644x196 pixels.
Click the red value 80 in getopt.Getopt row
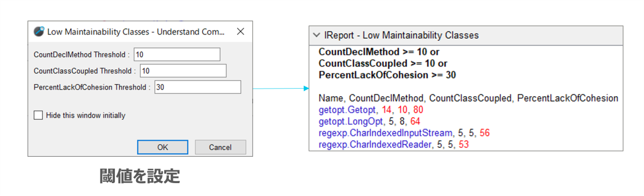pyautogui.click(x=418, y=110)
